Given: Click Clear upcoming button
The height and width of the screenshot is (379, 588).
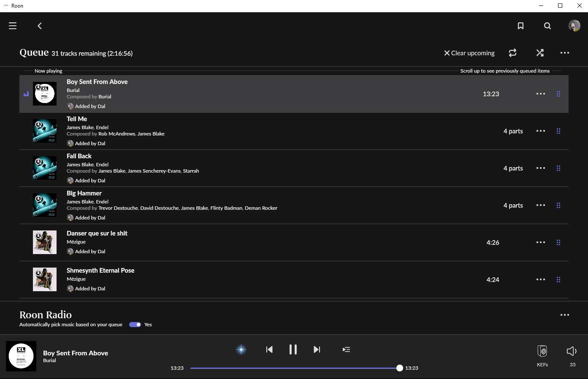Looking at the screenshot, I should [469, 53].
